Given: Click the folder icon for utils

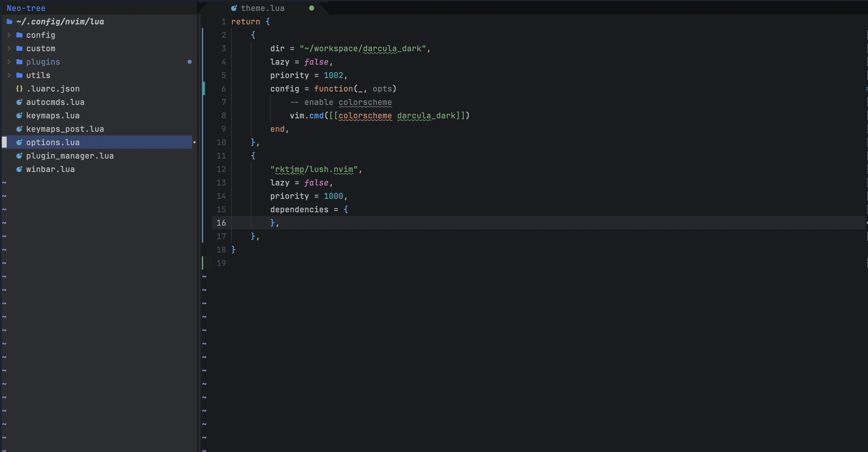Looking at the screenshot, I should tap(19, 75).
